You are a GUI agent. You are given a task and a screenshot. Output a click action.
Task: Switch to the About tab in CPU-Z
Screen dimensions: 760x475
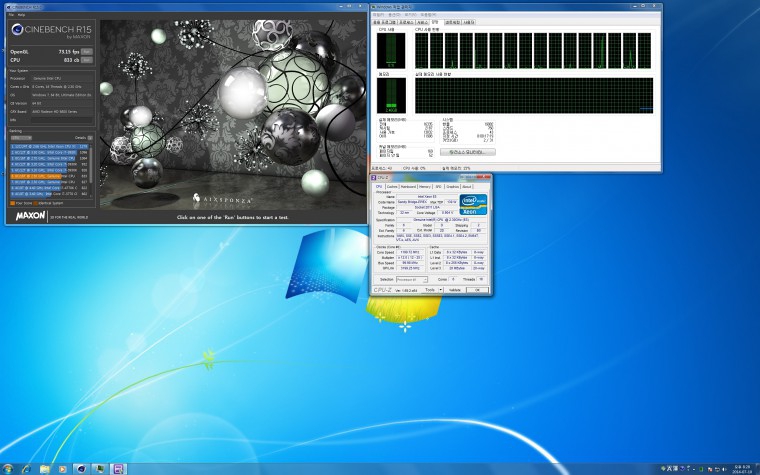click(x=466, y=187)
